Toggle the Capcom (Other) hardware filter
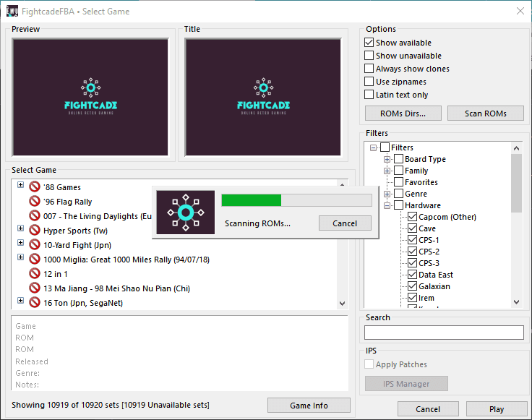 (x=412, y=216)
